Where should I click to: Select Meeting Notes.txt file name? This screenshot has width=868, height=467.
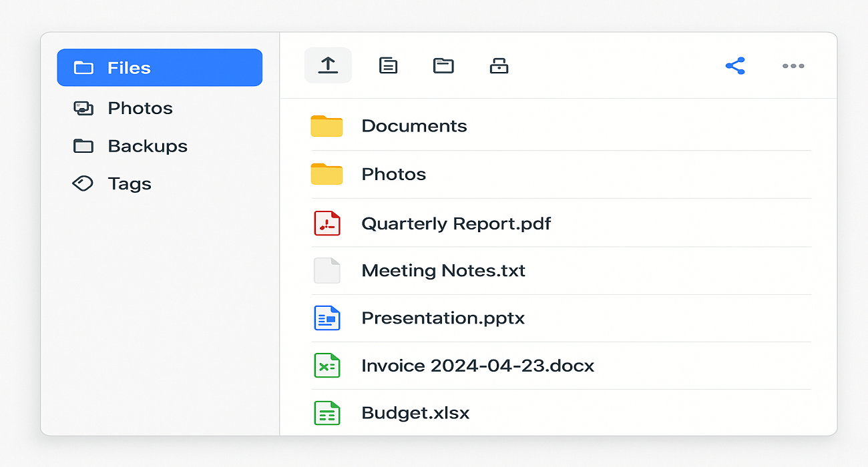[443, 271]
